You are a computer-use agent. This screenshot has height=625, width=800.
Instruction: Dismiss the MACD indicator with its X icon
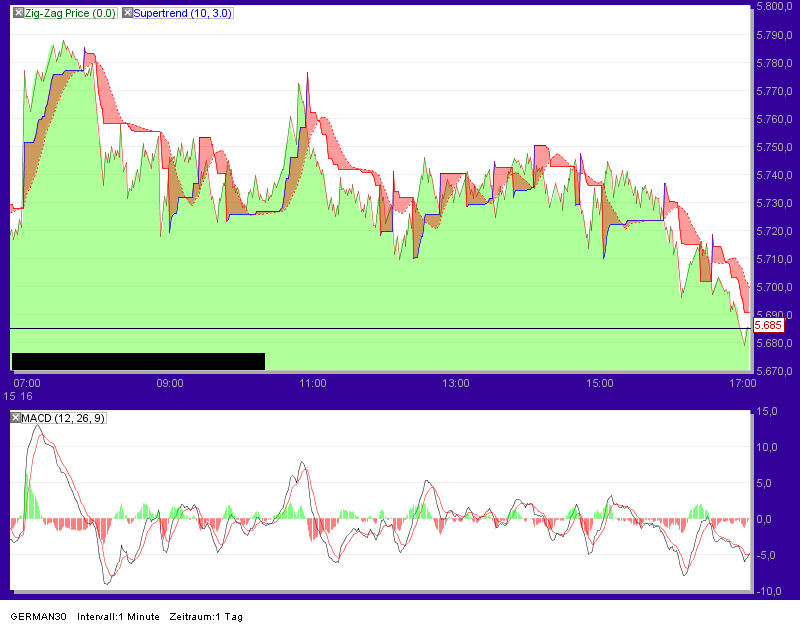(16, 418)
